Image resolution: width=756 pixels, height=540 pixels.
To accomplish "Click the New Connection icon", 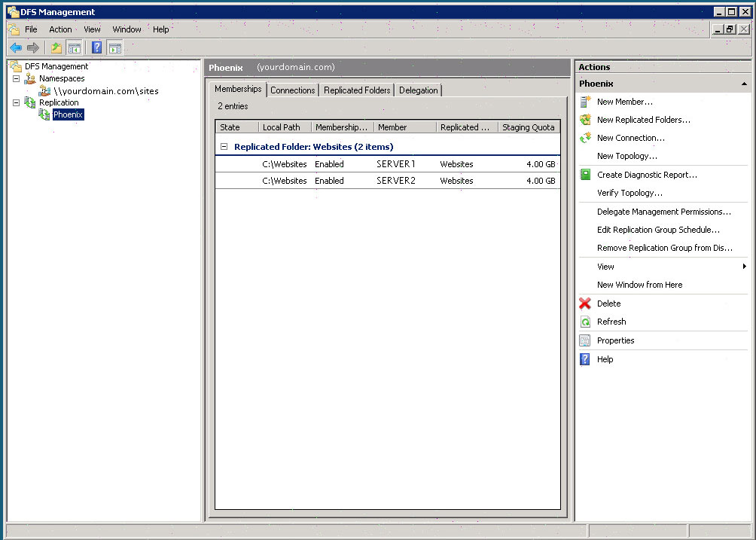I will click(585, 138).
